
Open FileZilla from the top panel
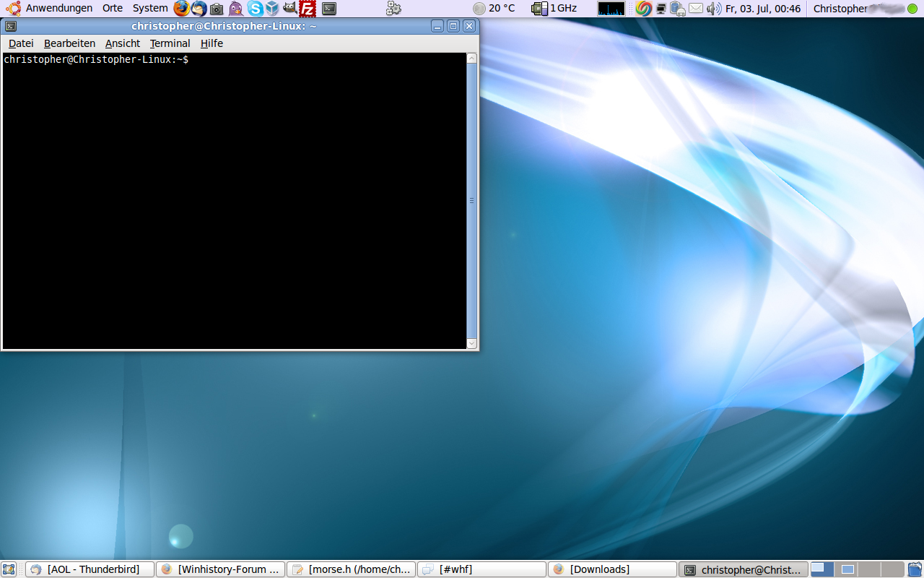tap(308, 9)
